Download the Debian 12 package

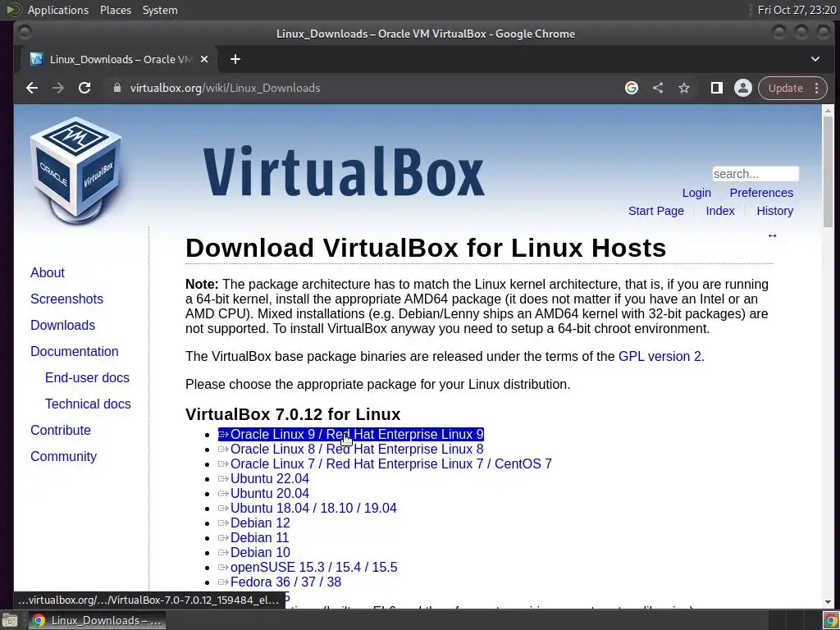pyautogui.click(x=254, y=523)
